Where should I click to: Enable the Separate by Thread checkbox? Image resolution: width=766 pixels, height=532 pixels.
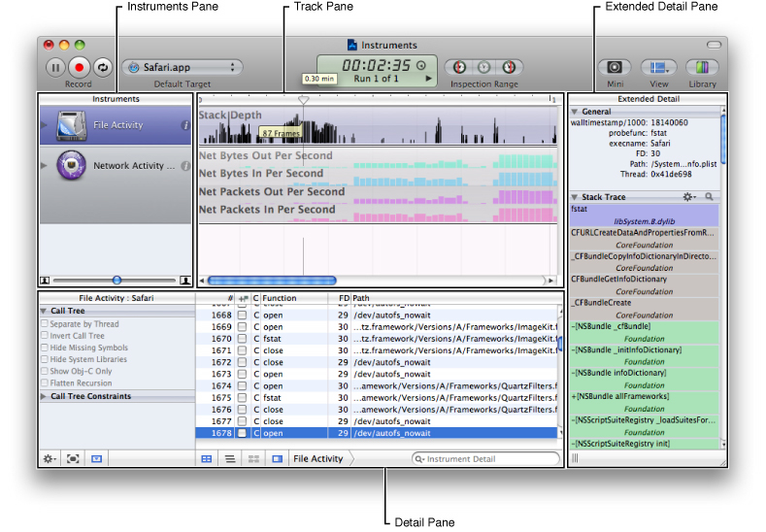[x=45, y=324]
